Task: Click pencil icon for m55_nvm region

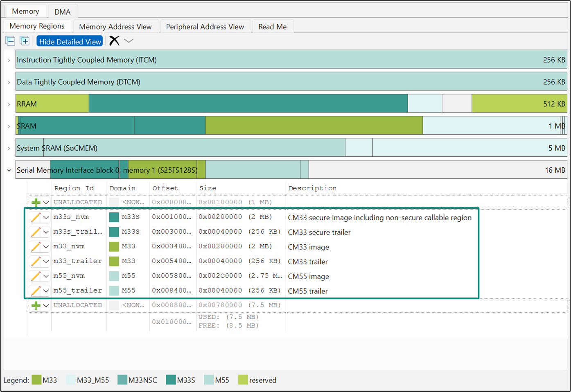Action: 36,276
